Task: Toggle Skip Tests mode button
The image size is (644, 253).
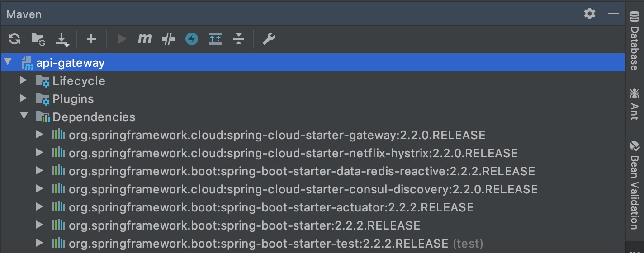Action: pyautogui.click(x=192, y=39)
